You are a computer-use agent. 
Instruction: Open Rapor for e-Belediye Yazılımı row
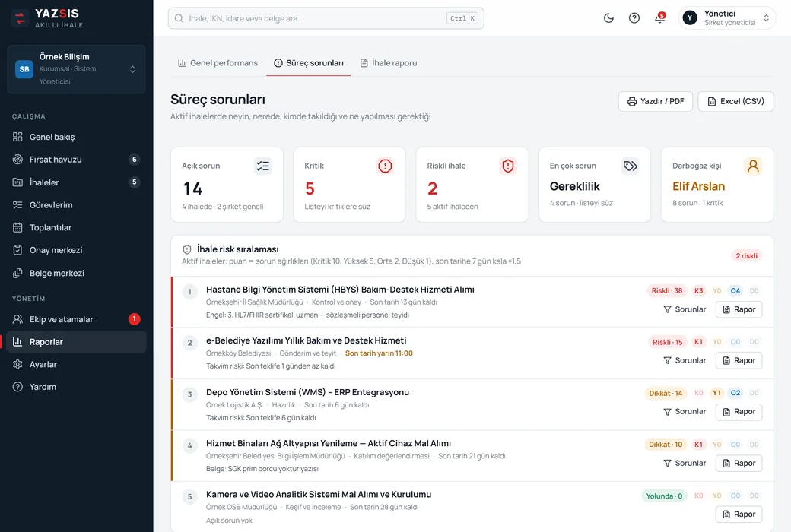coord(739,360)
